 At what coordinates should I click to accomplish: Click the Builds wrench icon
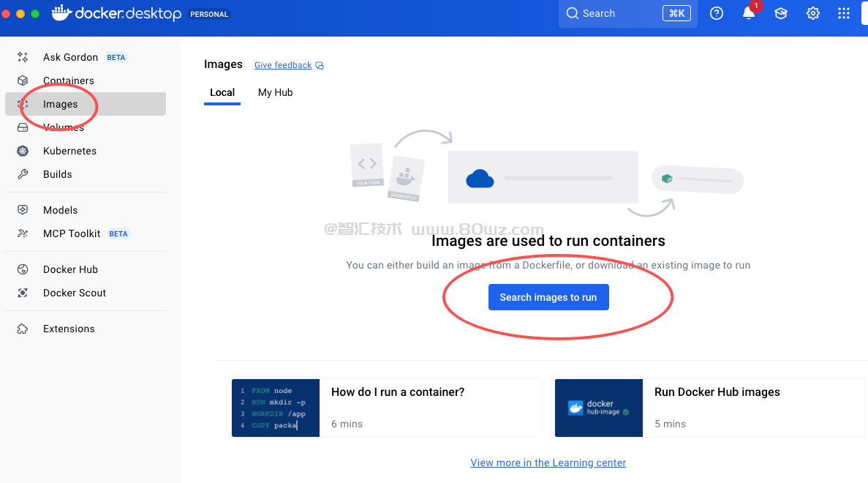(x=23, y=174)
